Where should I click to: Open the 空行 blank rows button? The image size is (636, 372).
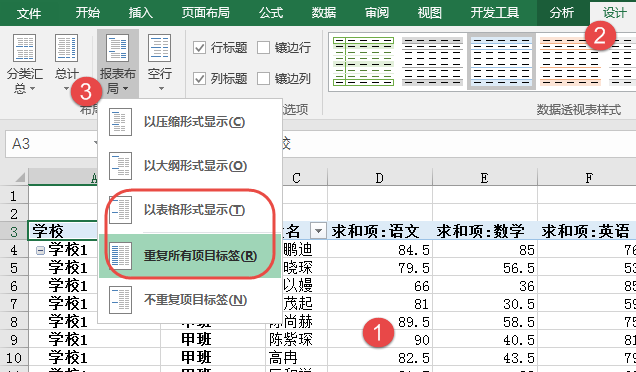click(x=160, y=64)
